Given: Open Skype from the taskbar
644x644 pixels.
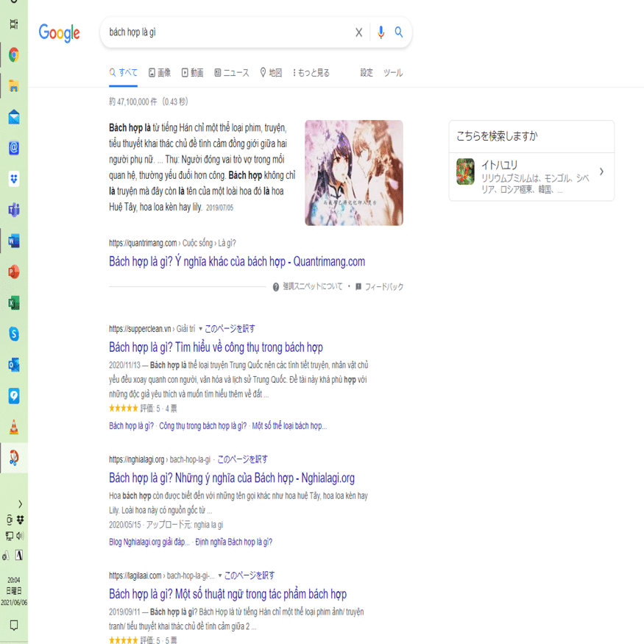Looking at the screenshot, I should (x=14, y=334).
